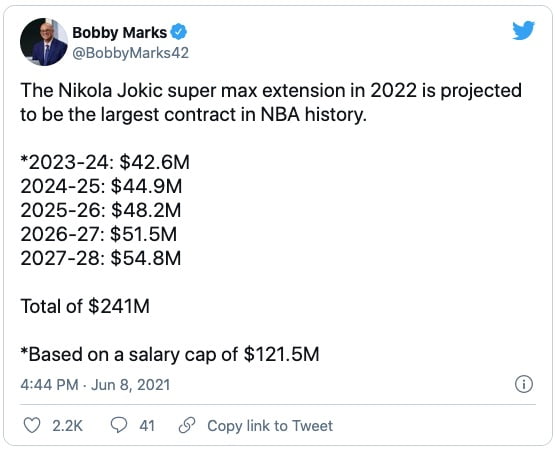Click the 41 replies count
555x449 pixels.
point(147,426)
